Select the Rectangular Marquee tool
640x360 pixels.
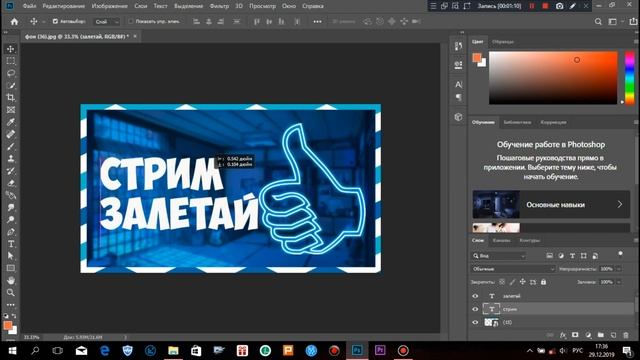point(11,61)
